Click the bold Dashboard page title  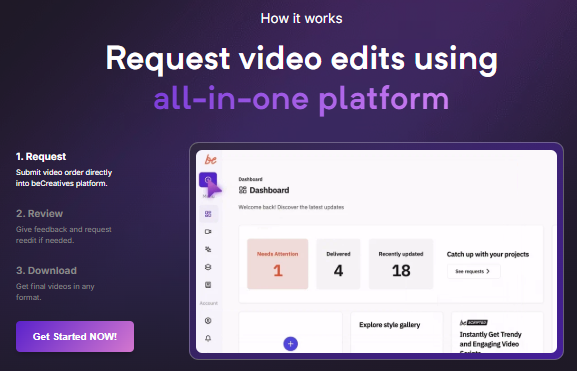point(269,190)
